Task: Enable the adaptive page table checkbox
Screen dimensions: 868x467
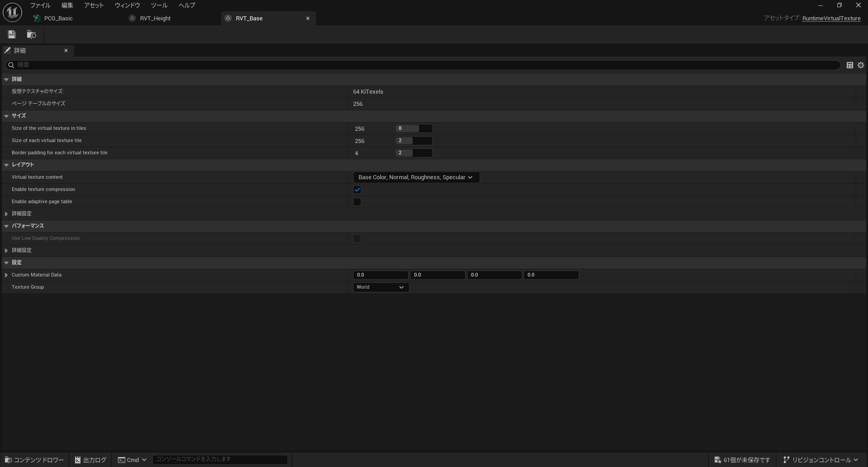Action: click(357, 202)
